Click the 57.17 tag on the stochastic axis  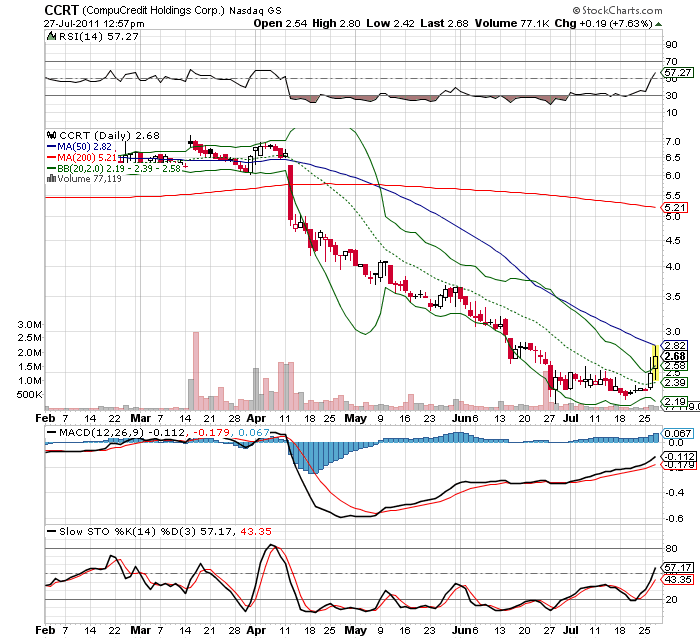tap(678, 567)
